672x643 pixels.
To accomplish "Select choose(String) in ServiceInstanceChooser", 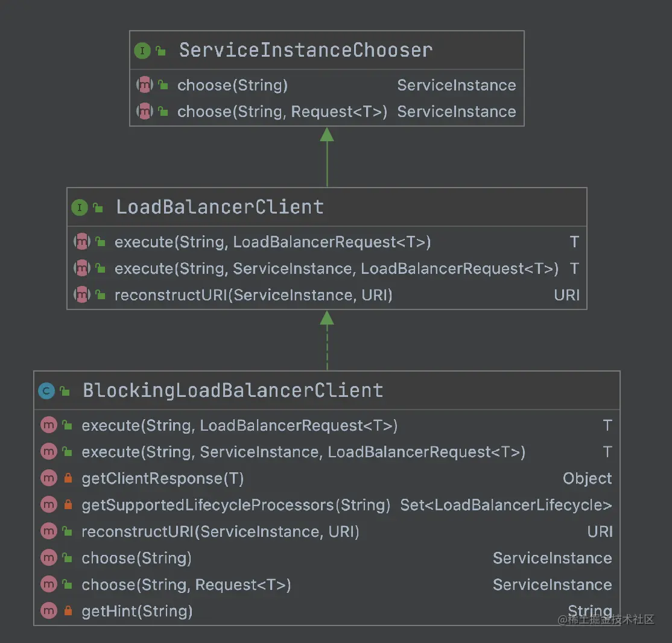I will click(x=232, y=86).
